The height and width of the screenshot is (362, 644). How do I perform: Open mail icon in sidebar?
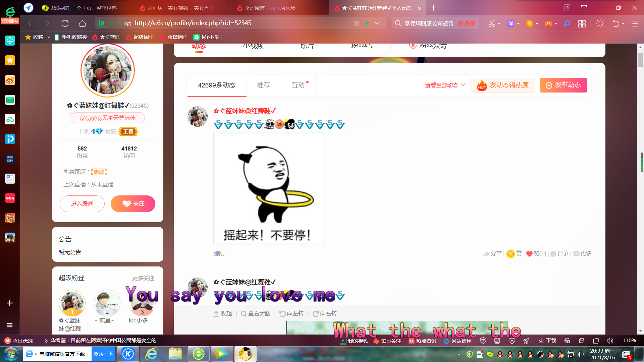10,100
